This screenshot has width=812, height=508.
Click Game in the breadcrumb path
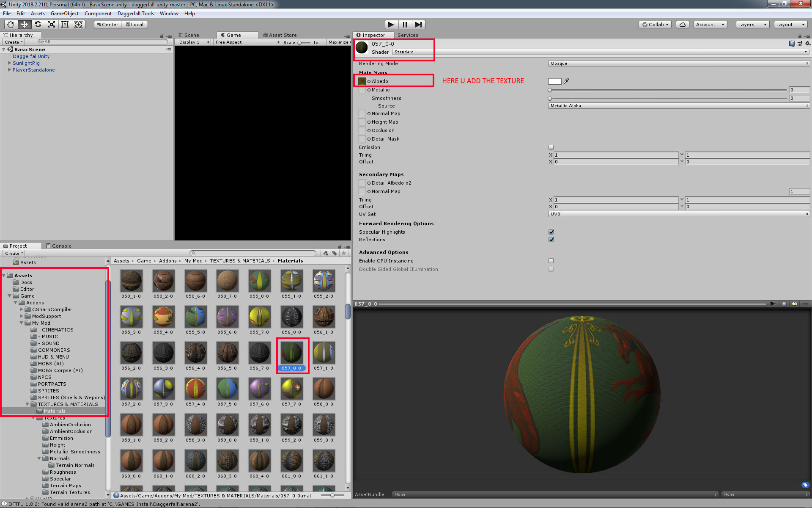(x=144, y=261)
